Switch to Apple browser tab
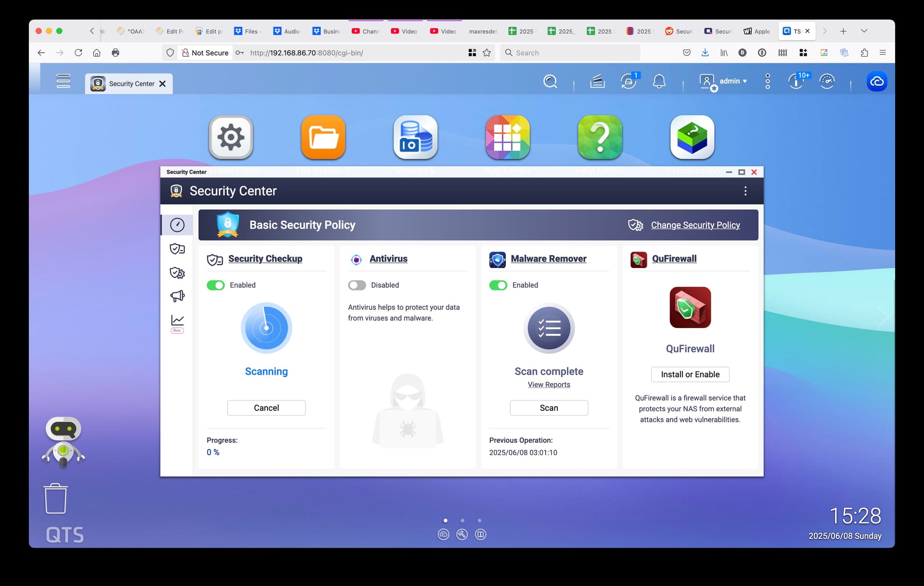 click(757, 31)
